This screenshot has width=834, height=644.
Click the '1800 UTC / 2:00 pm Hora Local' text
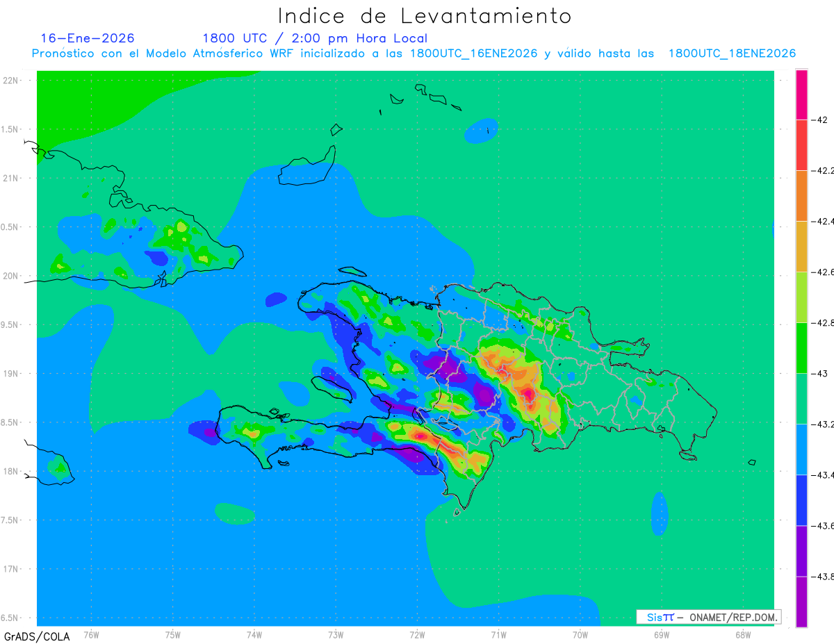315,38
